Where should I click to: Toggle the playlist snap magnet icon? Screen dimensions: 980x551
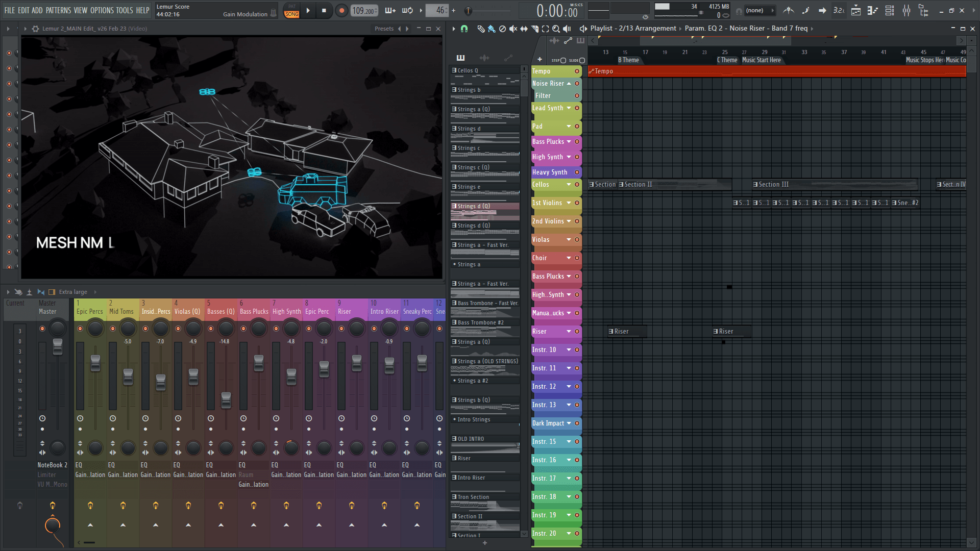click(464, 29)
